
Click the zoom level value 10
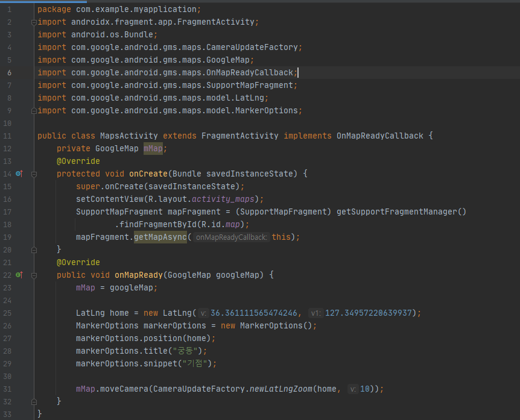(x=365, y=389)
